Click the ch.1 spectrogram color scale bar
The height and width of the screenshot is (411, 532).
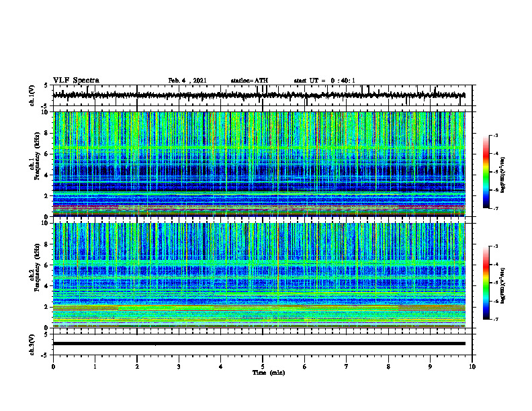click(486, 172)
